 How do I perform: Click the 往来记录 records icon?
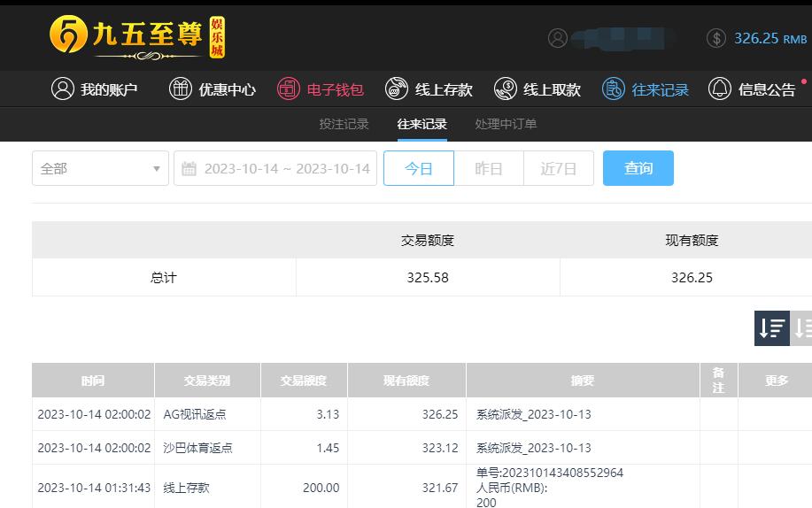613,89
